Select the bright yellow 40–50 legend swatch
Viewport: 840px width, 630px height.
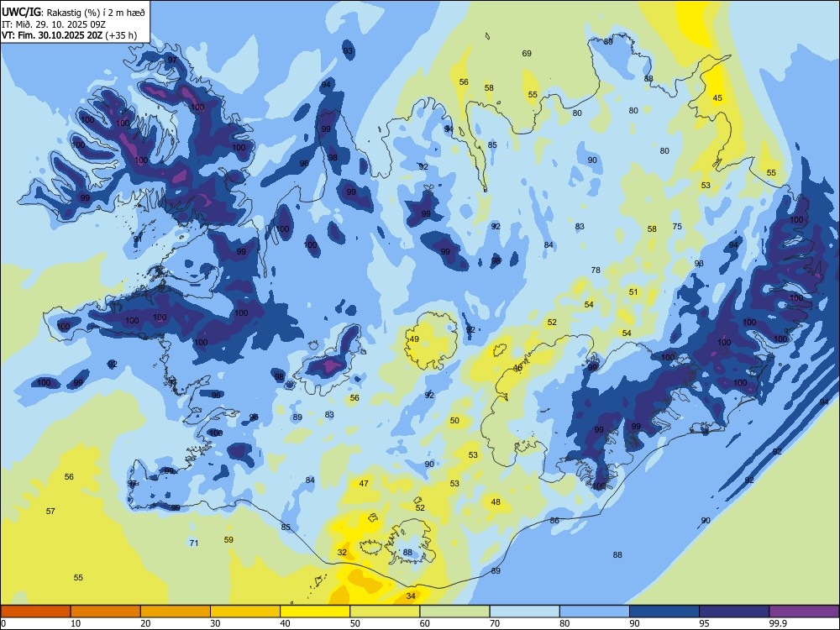tap(315, 612)
